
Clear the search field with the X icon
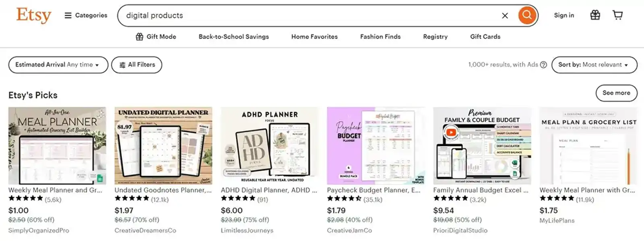point(505,16)
